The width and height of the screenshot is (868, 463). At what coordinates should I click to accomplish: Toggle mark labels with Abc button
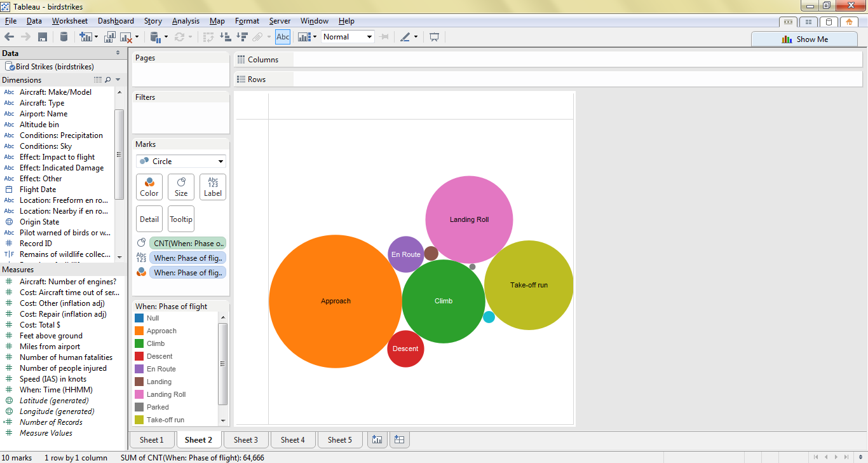pos(283,37)
